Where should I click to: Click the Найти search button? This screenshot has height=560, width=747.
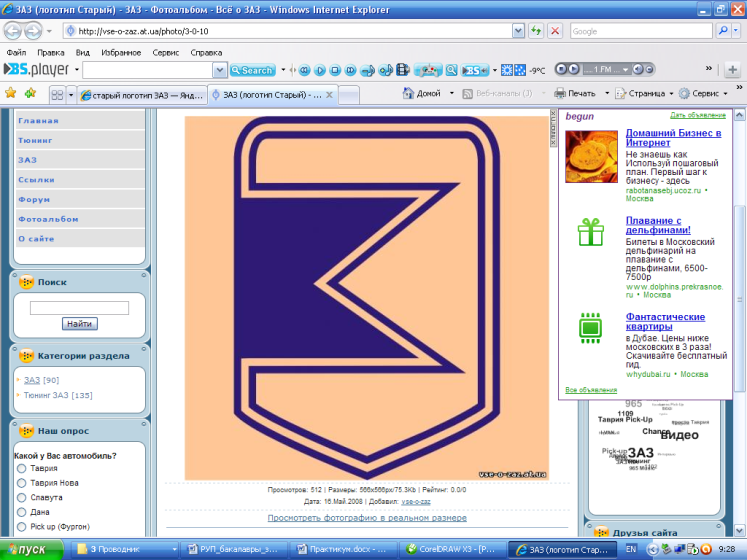[80, 324]
